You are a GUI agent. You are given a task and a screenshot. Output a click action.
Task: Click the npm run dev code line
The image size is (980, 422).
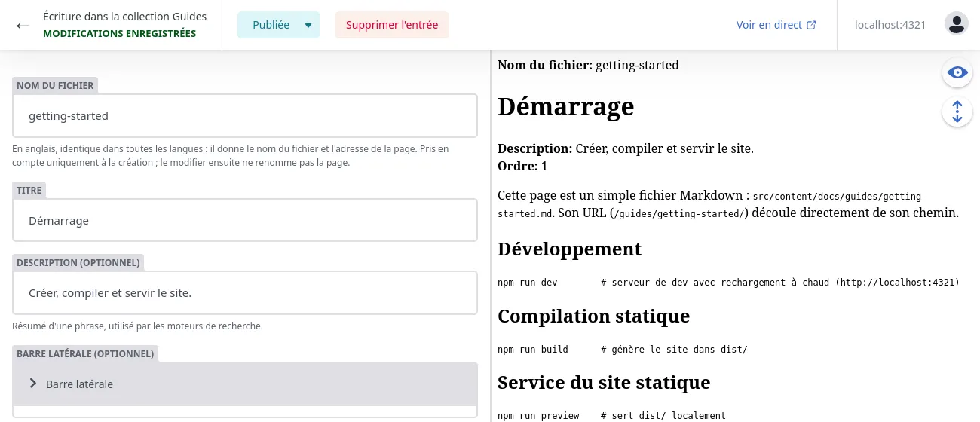pyautogui.click(x=728, y=283)
